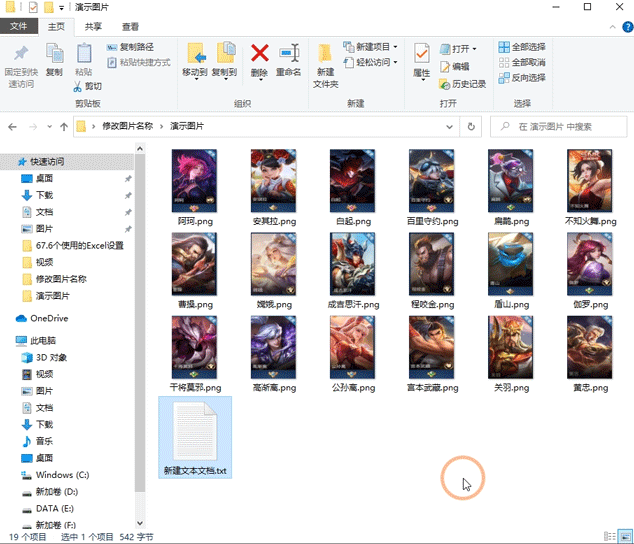Select the 白起.png thumbnail
The width and height of the screenshot is (634, 544).
tap(353, 181)
